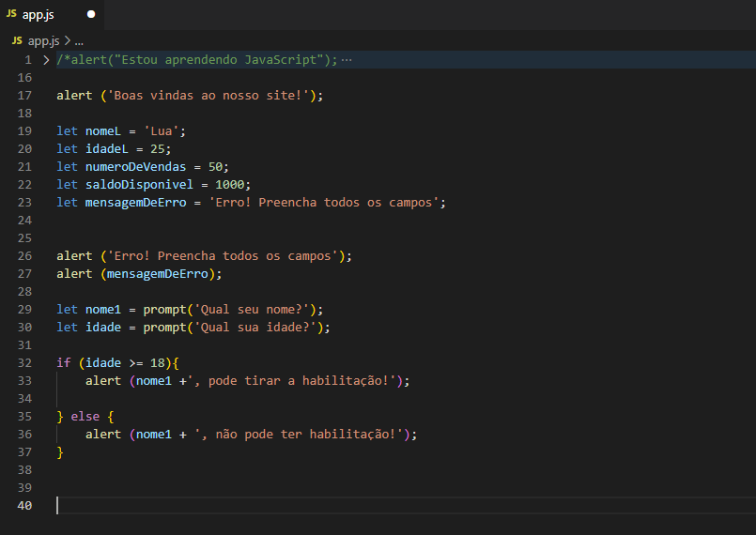This screenshot has width=756, height=535.
Task: Click the if keyword on line 32
Action: pos(64,363)
